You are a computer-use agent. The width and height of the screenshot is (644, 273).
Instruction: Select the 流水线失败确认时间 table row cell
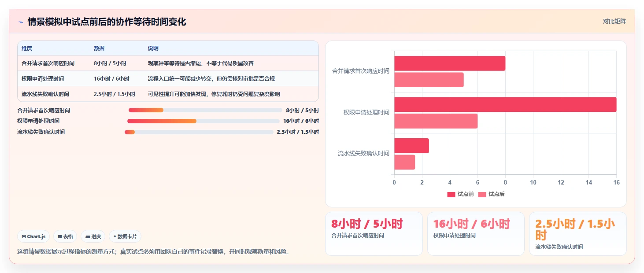pos(45,94)
